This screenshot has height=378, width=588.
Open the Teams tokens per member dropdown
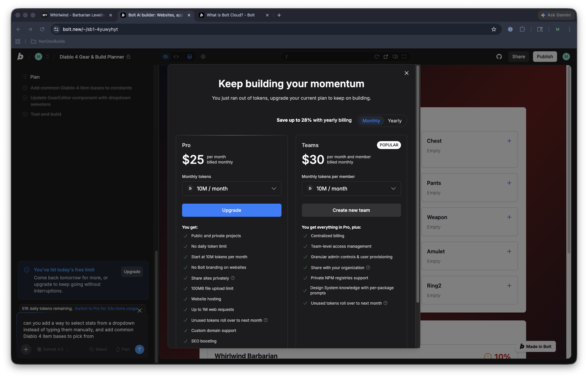[351, 188]
